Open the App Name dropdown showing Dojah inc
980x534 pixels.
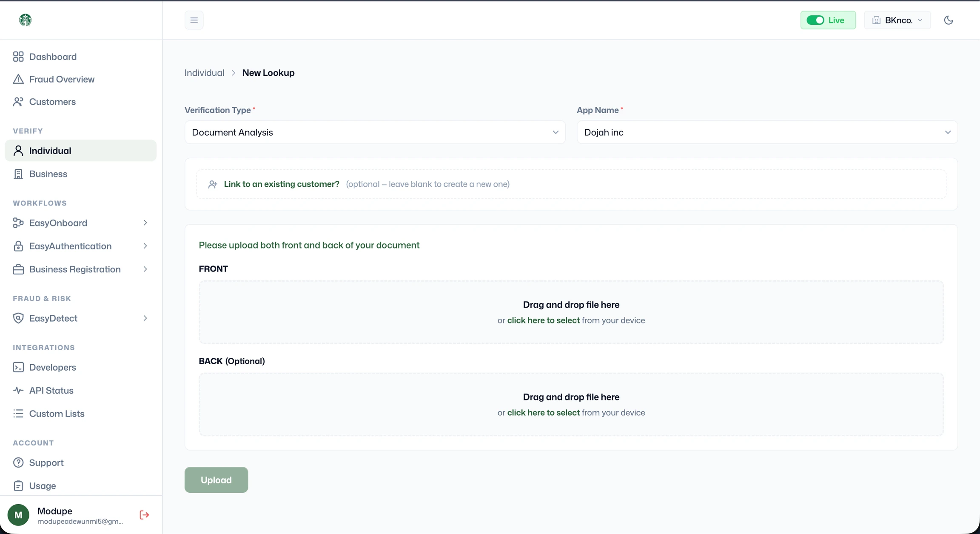coord(767,132)
